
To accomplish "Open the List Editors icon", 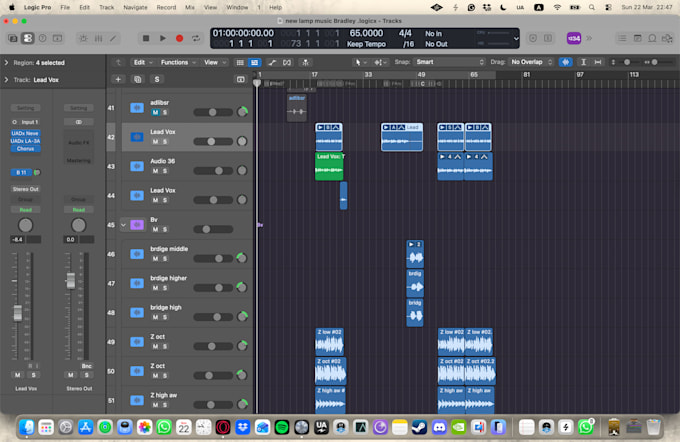I will pyautogui.click(x=622, y=38).
